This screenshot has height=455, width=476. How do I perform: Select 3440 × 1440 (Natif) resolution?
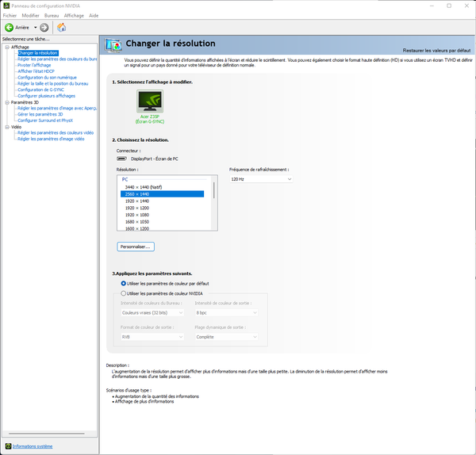[x=162, y=187]
